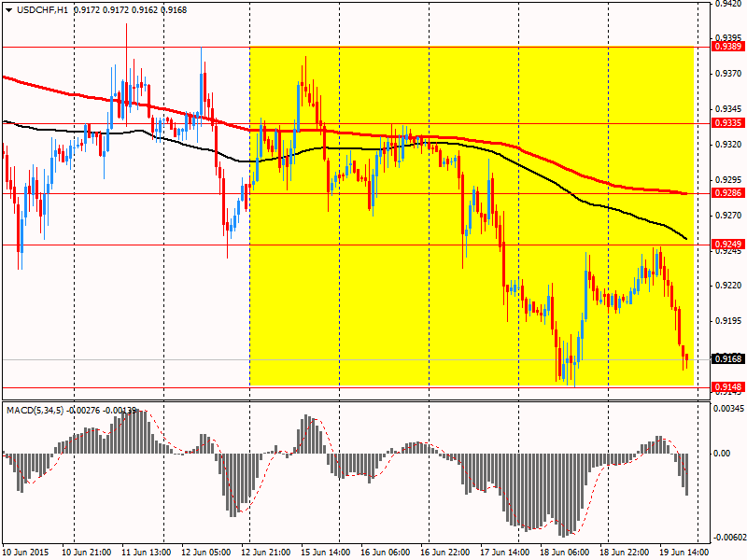The height and width of the screenshot is (560, 747).
Task: Click the 0.00345 MACD scale value
Action: click(x=729, y=409)
